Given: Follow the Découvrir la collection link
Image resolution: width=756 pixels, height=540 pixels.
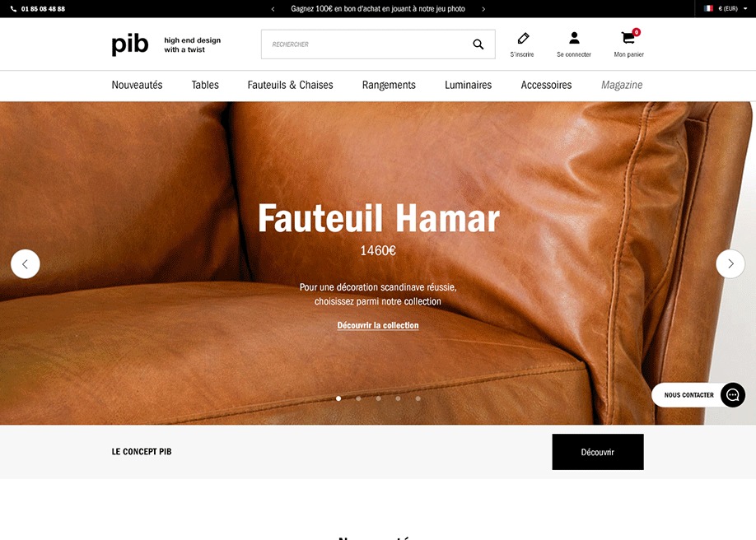Looking at the screenshot, I should [377, 325].
